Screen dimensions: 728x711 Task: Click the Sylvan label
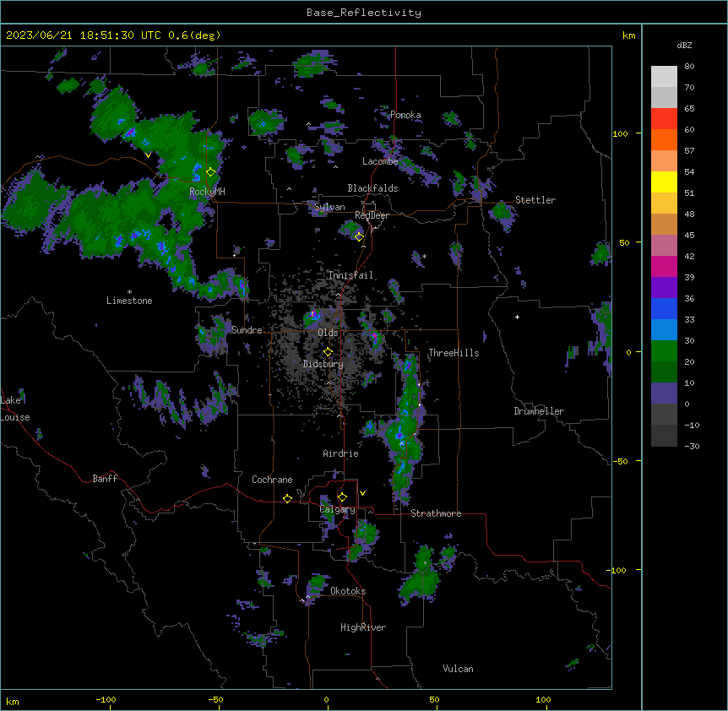coord(329,207)
